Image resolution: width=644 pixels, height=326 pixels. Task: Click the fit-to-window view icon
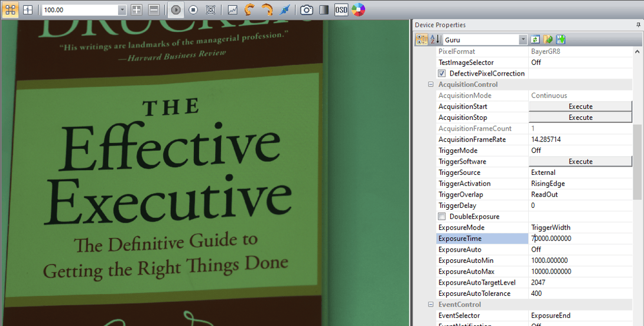(10, 10)
